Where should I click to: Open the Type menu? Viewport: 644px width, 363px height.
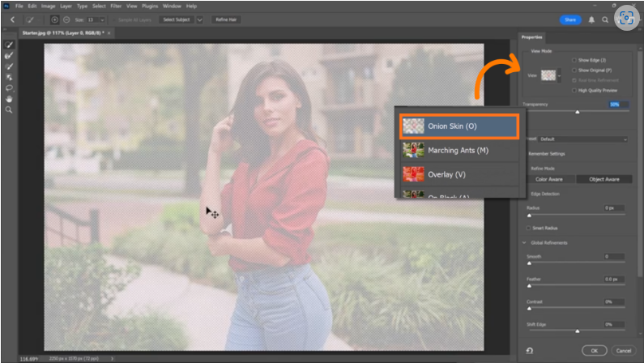click(x=82, y=6)
